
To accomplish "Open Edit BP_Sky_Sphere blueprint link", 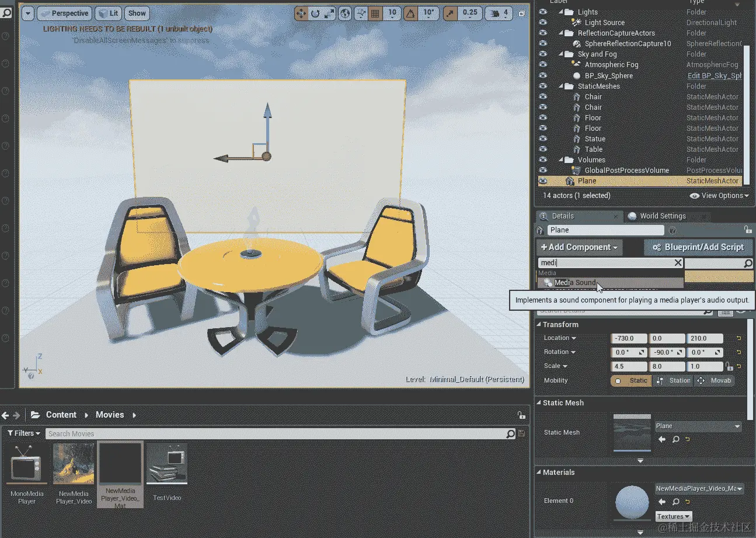I will coord(715,75).
